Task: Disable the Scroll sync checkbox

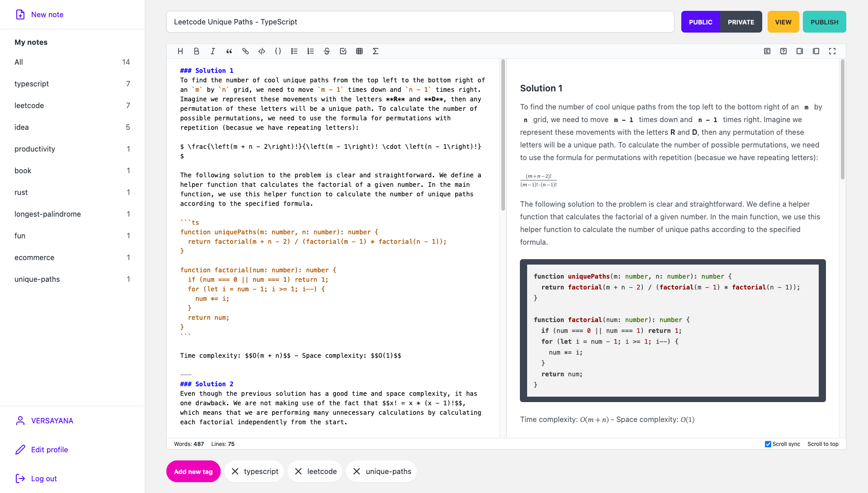Action: click(x=768, y=444)
